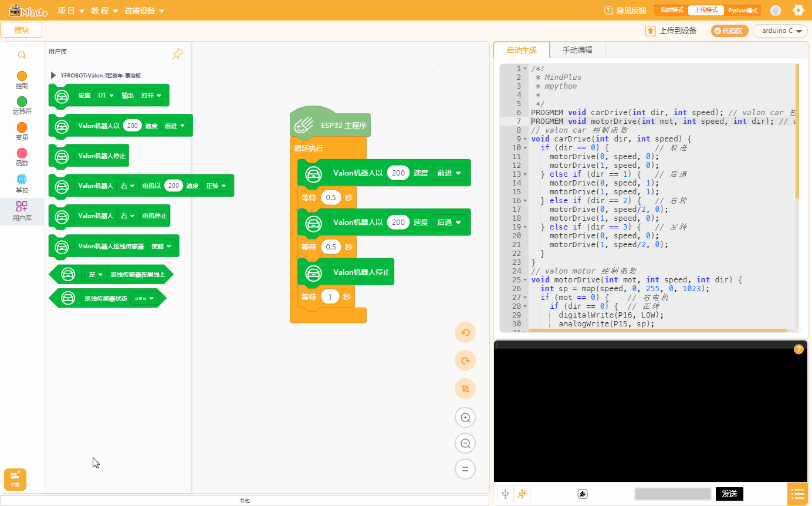Click the search icon in block sidebar
812x506 pixels.
coord(22,55)
